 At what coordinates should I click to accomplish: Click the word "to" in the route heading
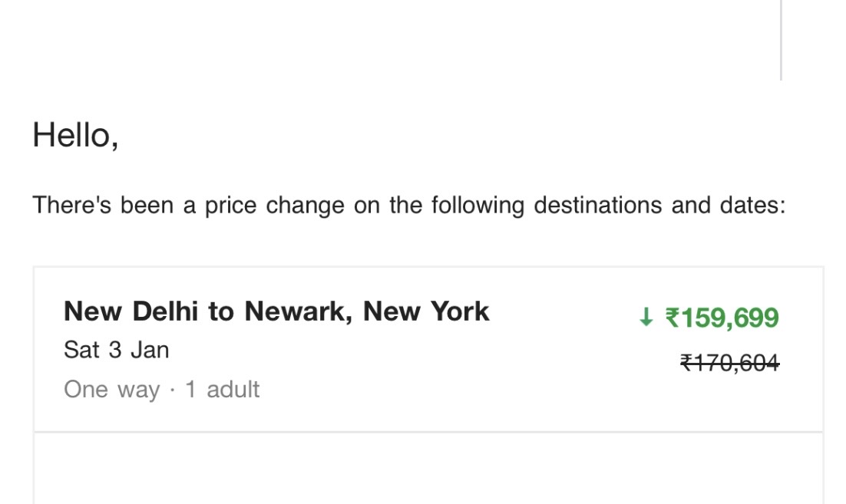click(221, 311)
